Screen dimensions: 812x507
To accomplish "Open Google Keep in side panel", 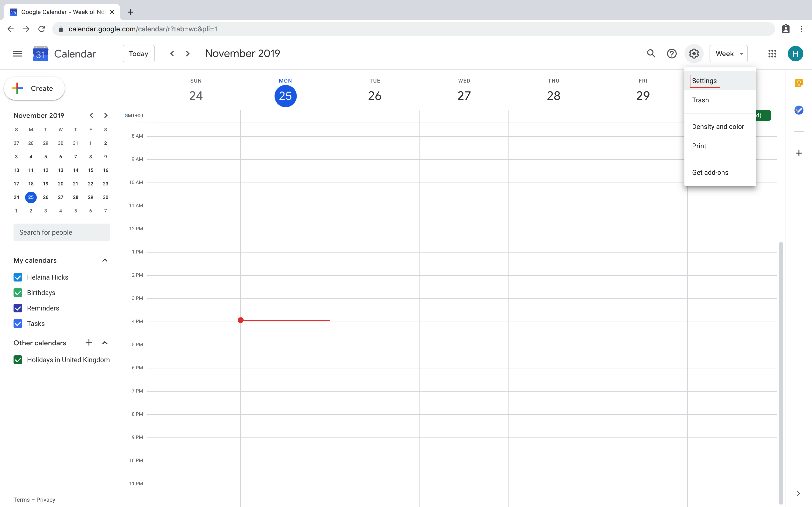I will [x=798, y=83].
